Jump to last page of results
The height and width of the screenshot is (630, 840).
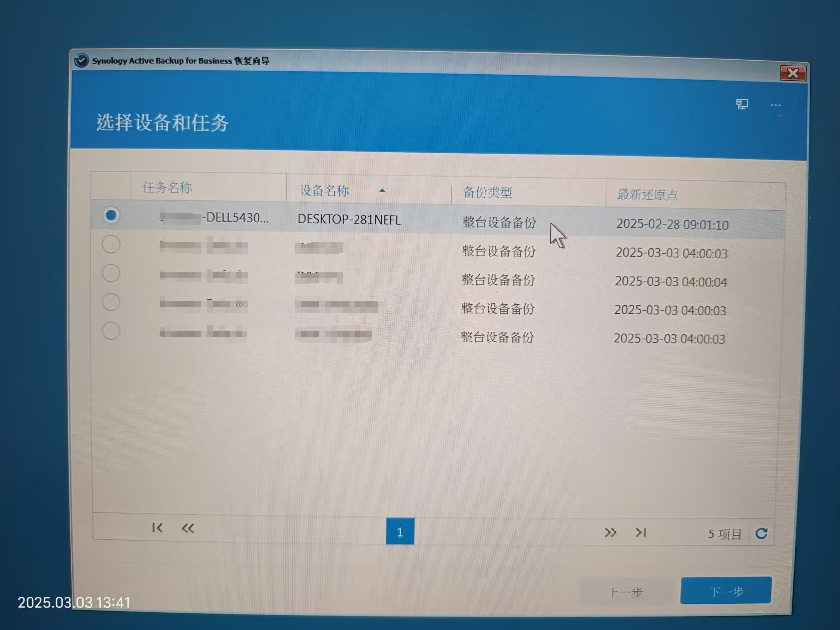640,532
